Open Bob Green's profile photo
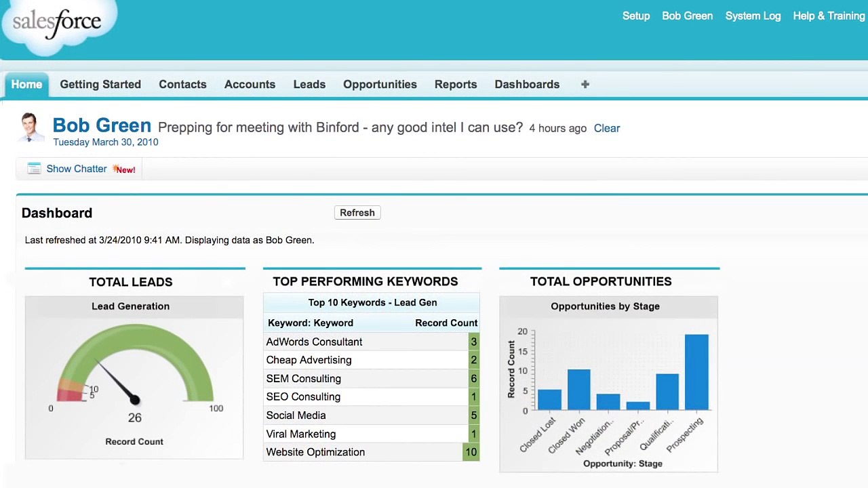Screen dimensions: 868x488 (29, 127)
